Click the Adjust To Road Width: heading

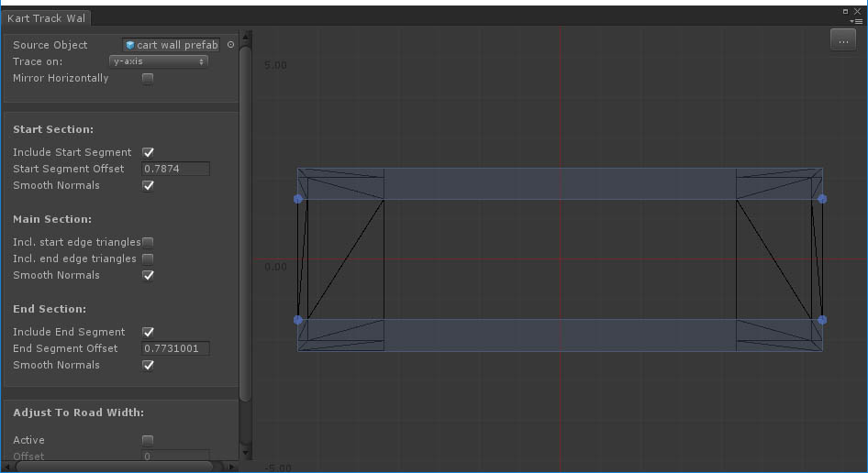(x=78, y=412)
